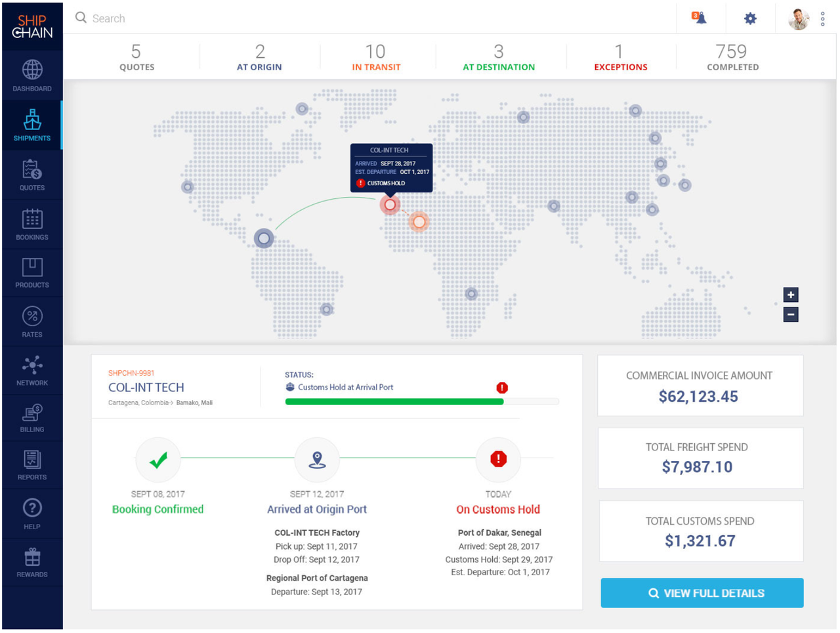This screenshot has width=840, height=633.
Task: Open the Network section icon
Action: coord(31,366)
